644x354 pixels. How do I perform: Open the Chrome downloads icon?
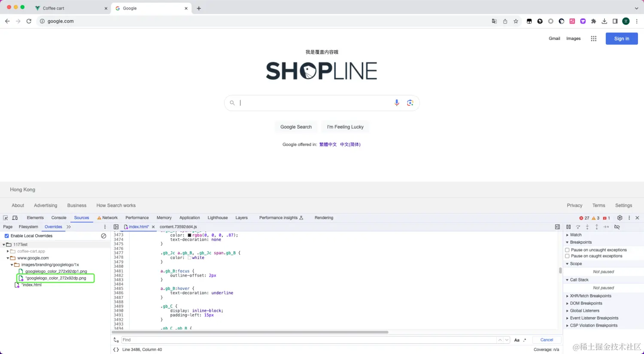point(605,21)
